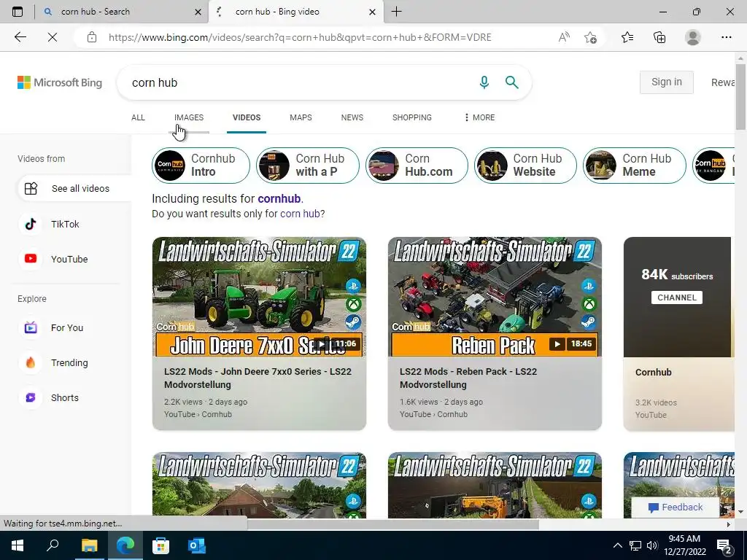Switch to 'corn hub - Search' browser tab
This screenshot has height=560, width=747.
[x=121, y=12]
